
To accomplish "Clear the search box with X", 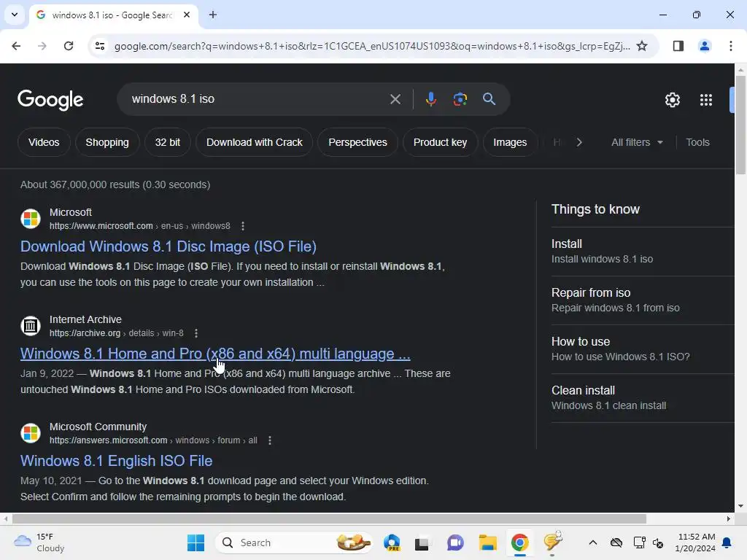I will [395, 99].
